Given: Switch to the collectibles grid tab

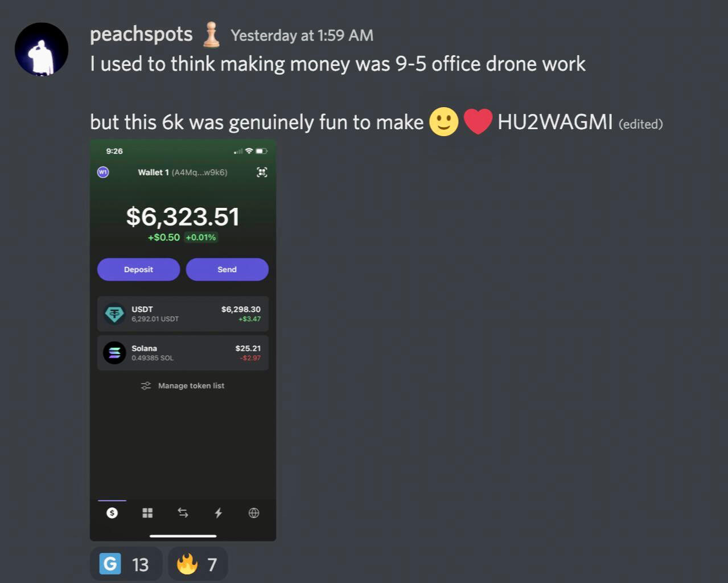Looking at the screenshot, I should (147, 513).
